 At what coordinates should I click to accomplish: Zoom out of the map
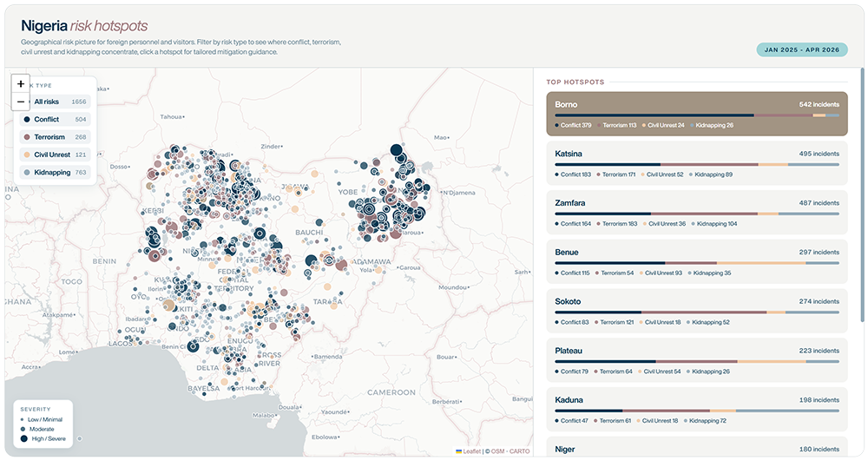(21, 102)
